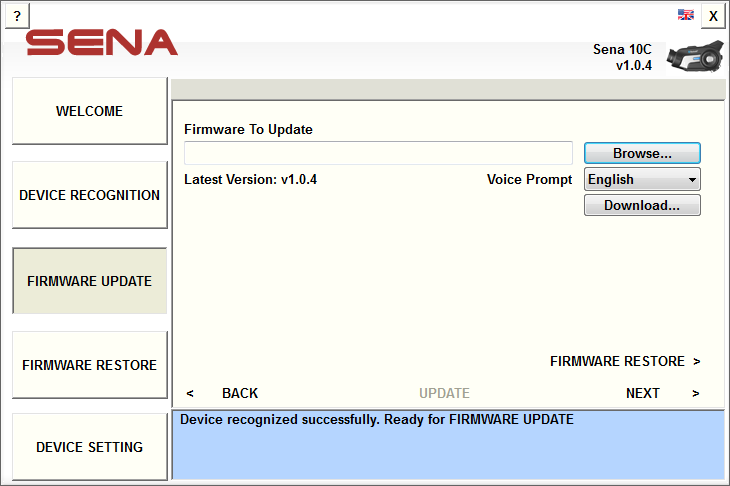Click the left arrow beside BACK
Image resolution: width=730 pixels, height=486 pixels.
(x=190, y=393)
